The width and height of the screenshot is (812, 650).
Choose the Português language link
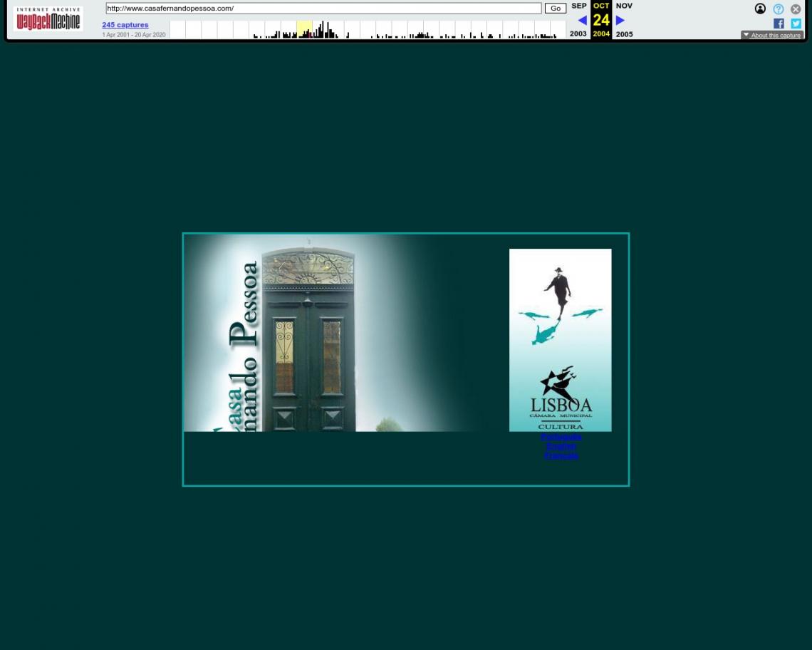tap(561, 436)
